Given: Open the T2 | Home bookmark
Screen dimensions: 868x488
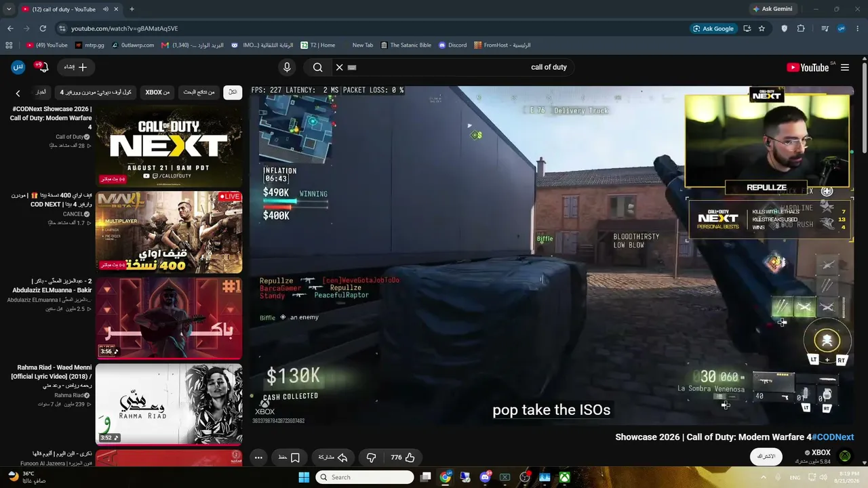Looking at the screenshot, I should click(x=318, y=45).
